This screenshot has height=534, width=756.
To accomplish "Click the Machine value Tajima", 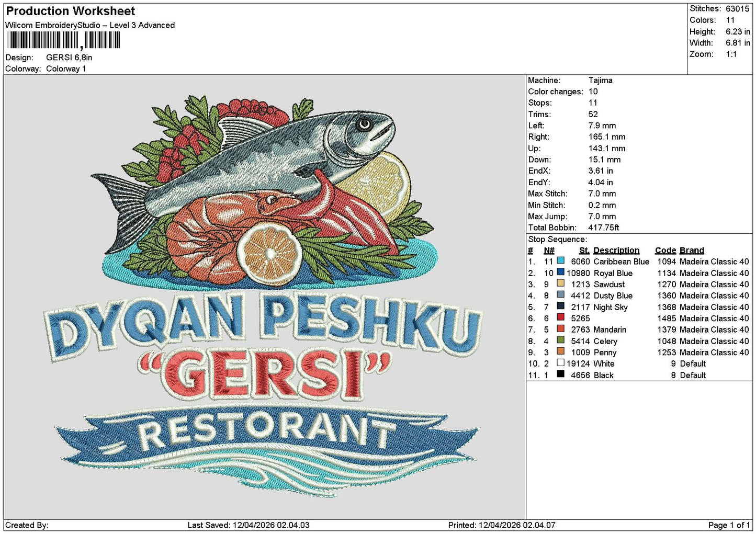I will pyautogui.click(x=601, y=81).
